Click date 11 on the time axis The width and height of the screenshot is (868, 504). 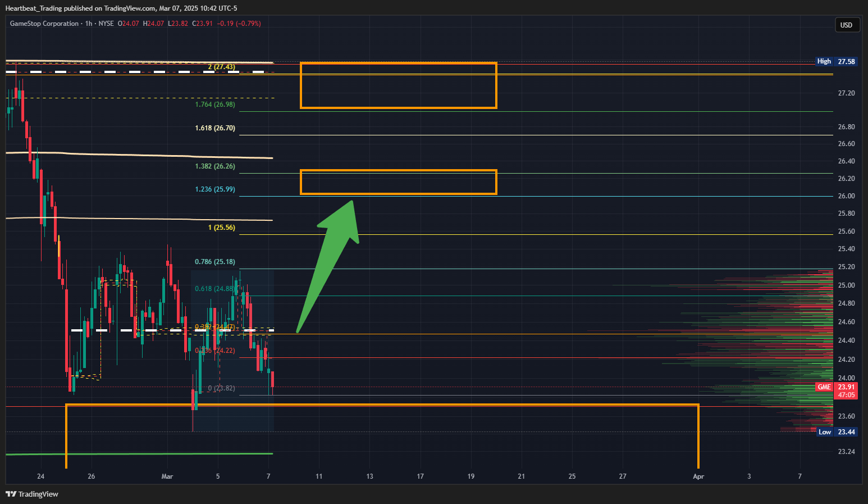(x=319, y=476)
